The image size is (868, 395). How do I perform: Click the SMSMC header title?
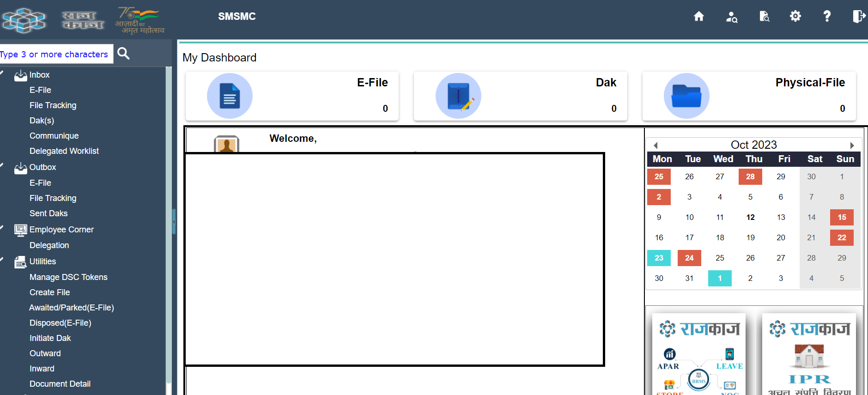tap(237, 17)
